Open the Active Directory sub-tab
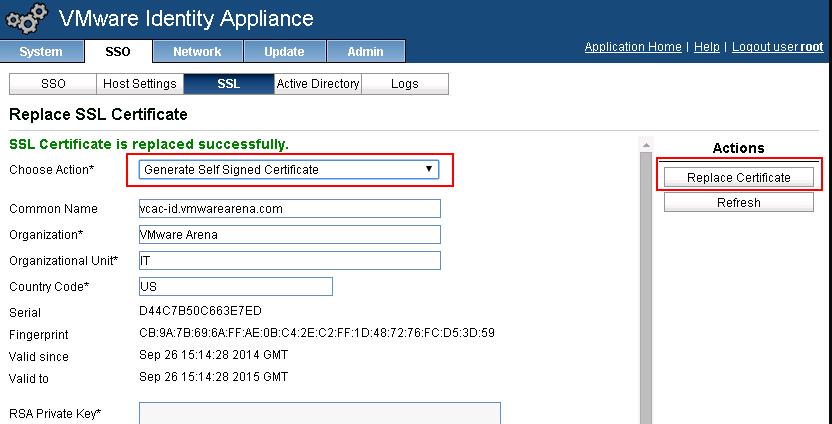This screenshot has height=424, width=832. click(318, 84)
